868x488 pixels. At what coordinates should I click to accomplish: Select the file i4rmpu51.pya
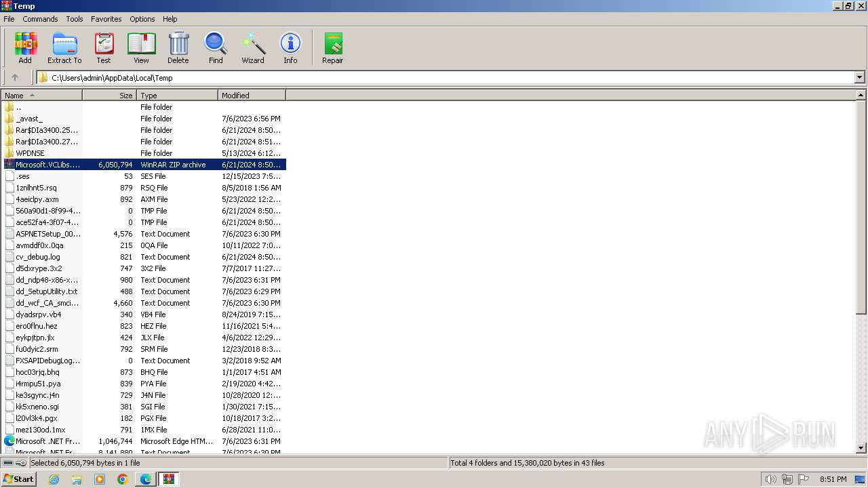tap(38, 384)
